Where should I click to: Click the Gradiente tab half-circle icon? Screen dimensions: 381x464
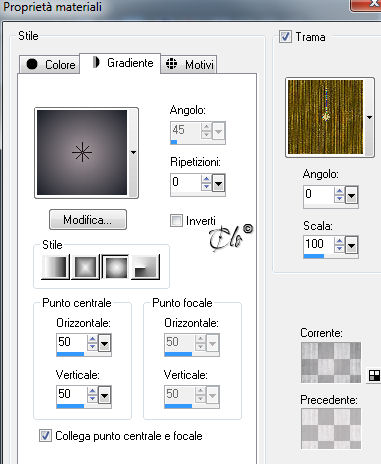click(96, 62)
